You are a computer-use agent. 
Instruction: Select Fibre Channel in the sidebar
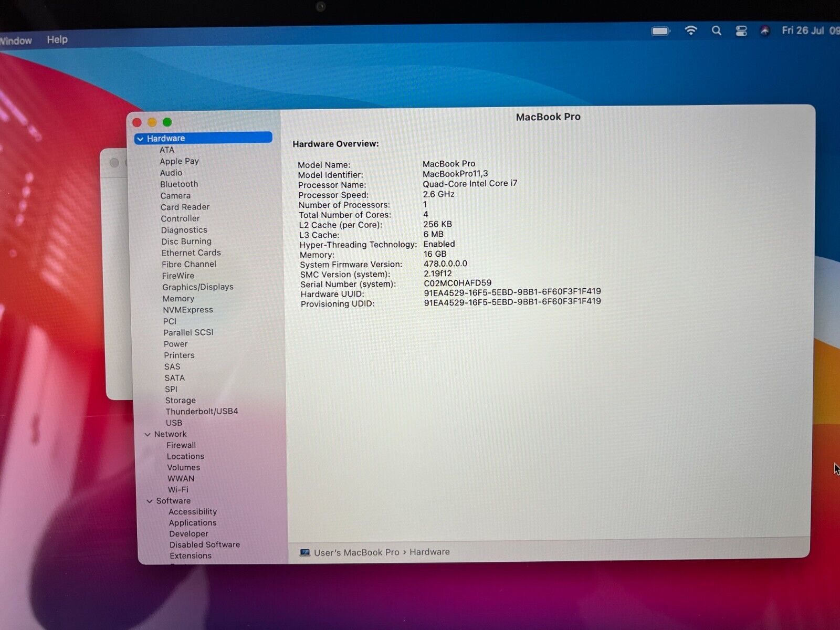189,264
